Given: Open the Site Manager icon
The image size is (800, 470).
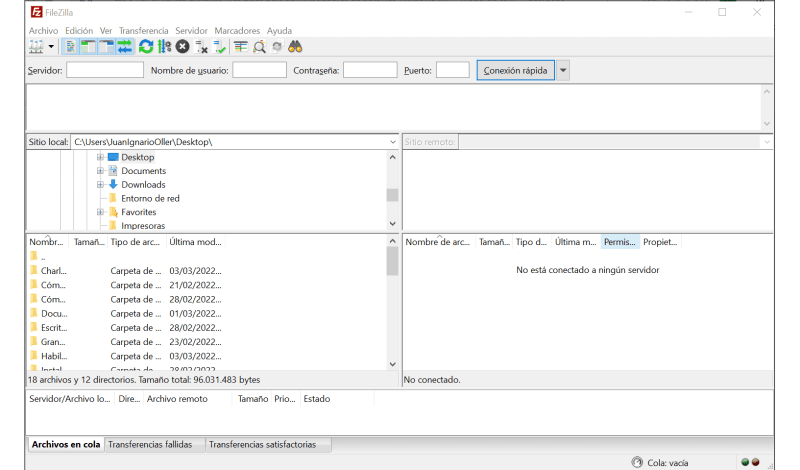Looking at the screenshot, I should 36,47.
